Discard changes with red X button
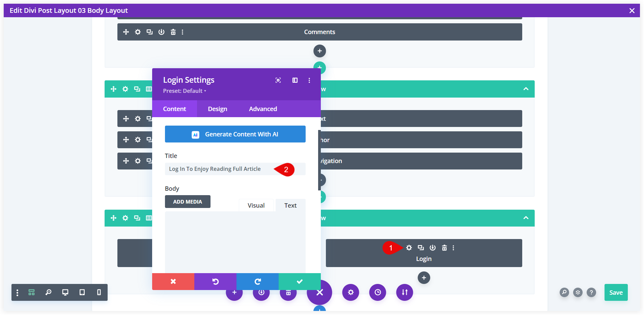644x315 pixels. point(173,282)
